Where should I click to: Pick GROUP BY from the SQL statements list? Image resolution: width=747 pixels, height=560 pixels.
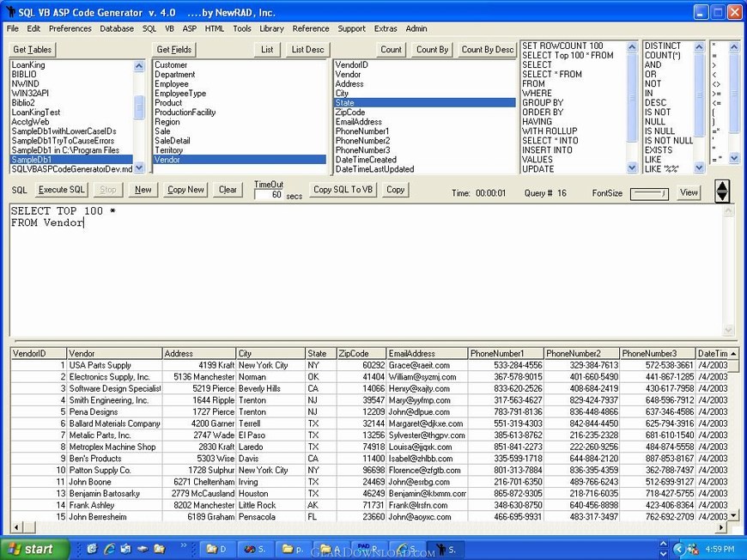543,103
